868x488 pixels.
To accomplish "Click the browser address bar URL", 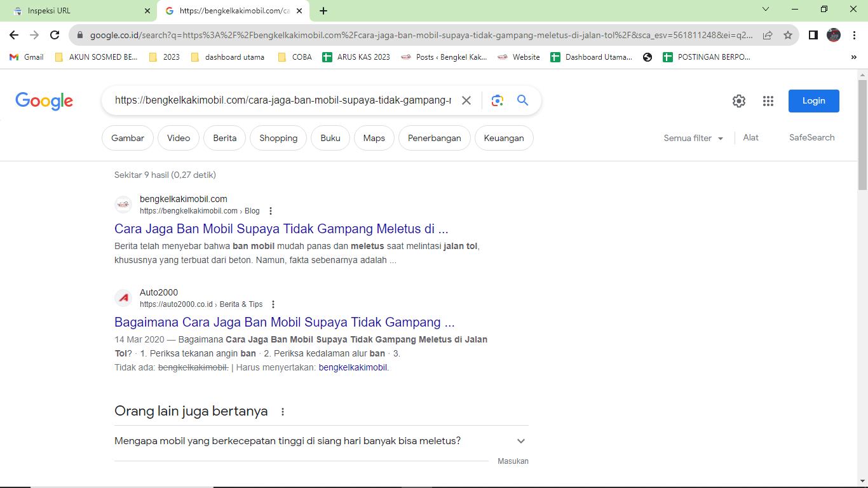I will [421, 36].
